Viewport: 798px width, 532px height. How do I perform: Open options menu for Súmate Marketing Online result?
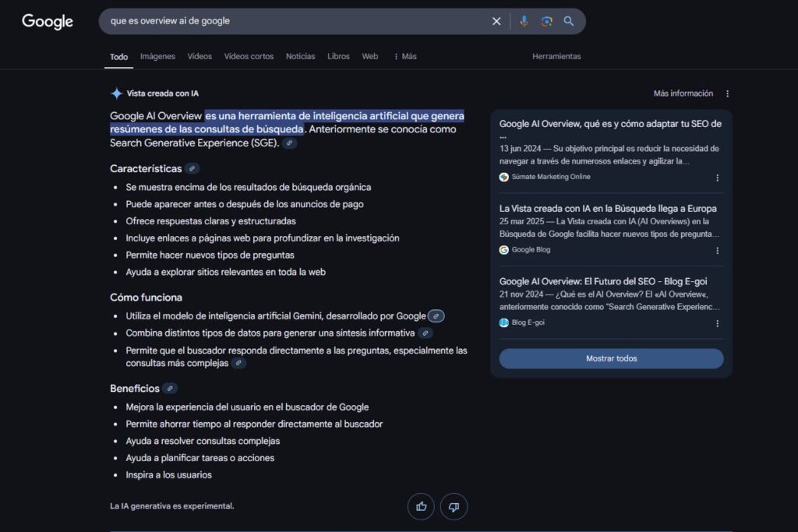click(718, 178)
